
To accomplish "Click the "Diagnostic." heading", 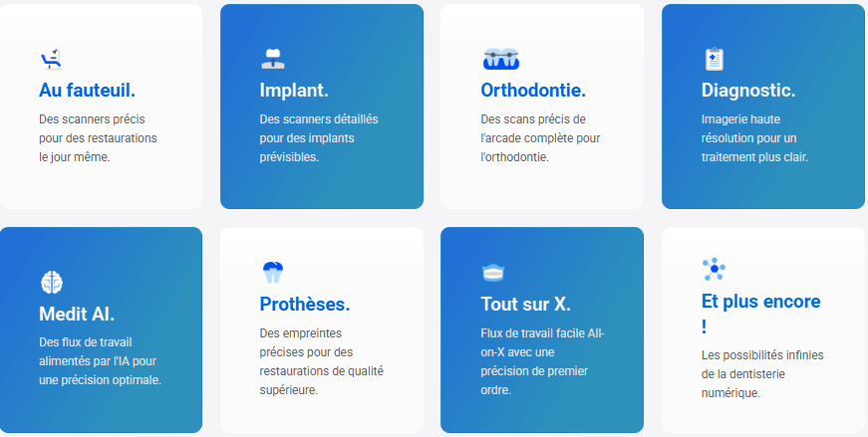I will pos(748,91).
